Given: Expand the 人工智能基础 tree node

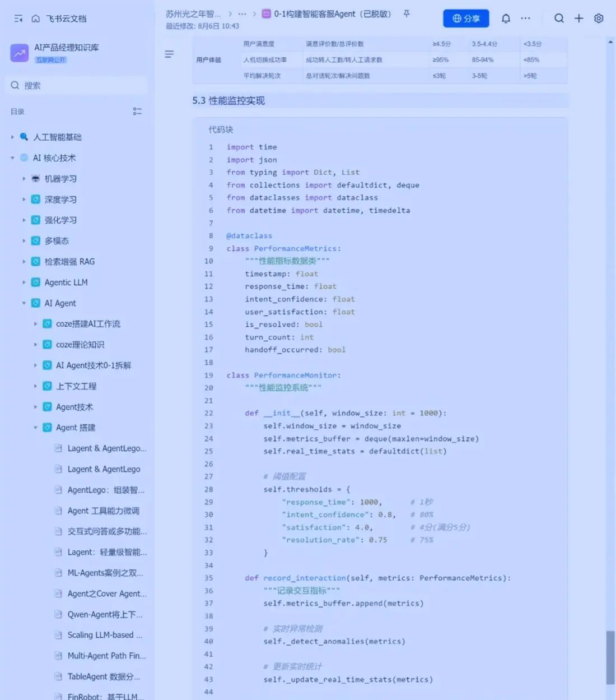Looking at the screenshot, I should tap(12, 137).
